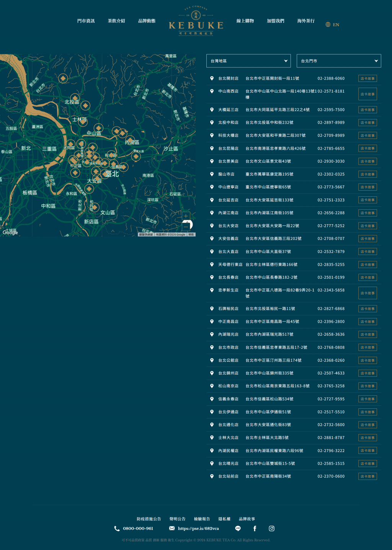The height and width of the screenshot is (550, 392).
Task: Select the map marker above 文山區 label
Action: pos(95,207)
